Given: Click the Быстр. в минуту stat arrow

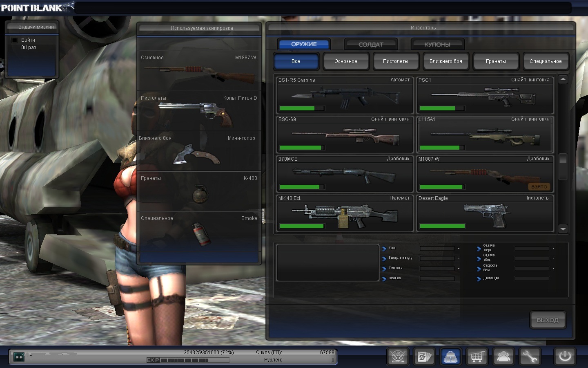Looking at the screenshot, I should (x=384, y=258).
